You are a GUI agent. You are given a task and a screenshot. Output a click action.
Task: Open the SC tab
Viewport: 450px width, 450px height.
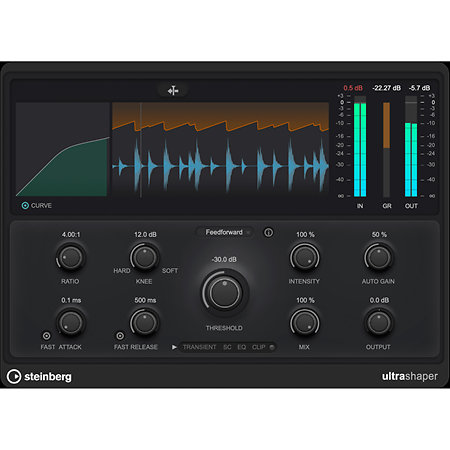(227, 347)
